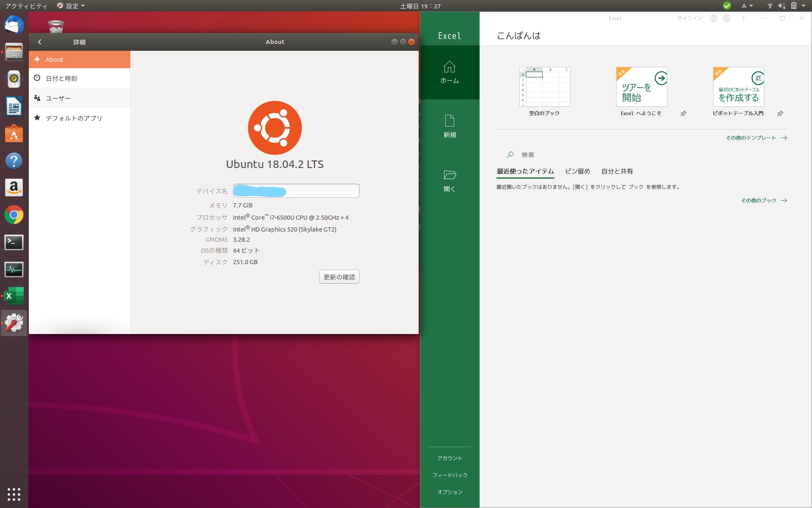Switch to the ピン留め tab
812x508 pixels.
578,171
